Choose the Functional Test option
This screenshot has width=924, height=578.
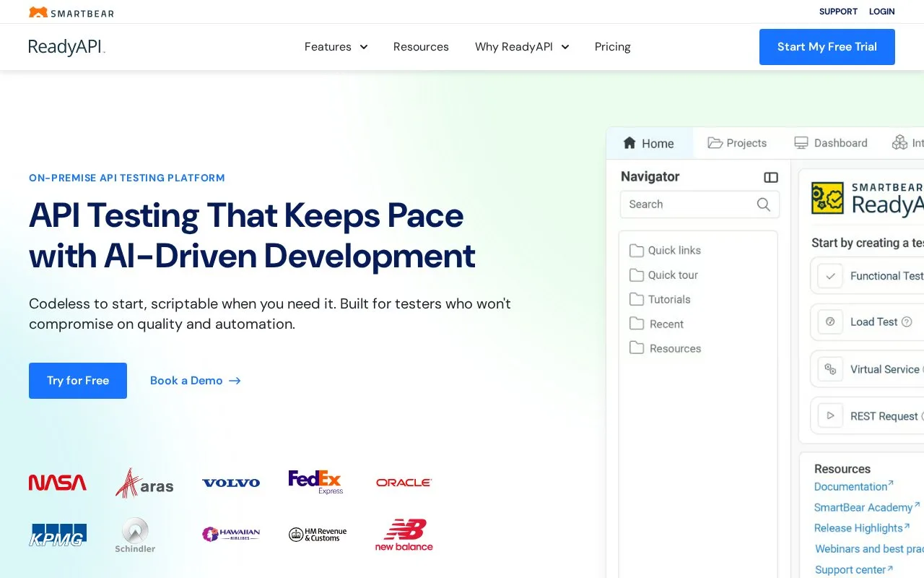868,276
